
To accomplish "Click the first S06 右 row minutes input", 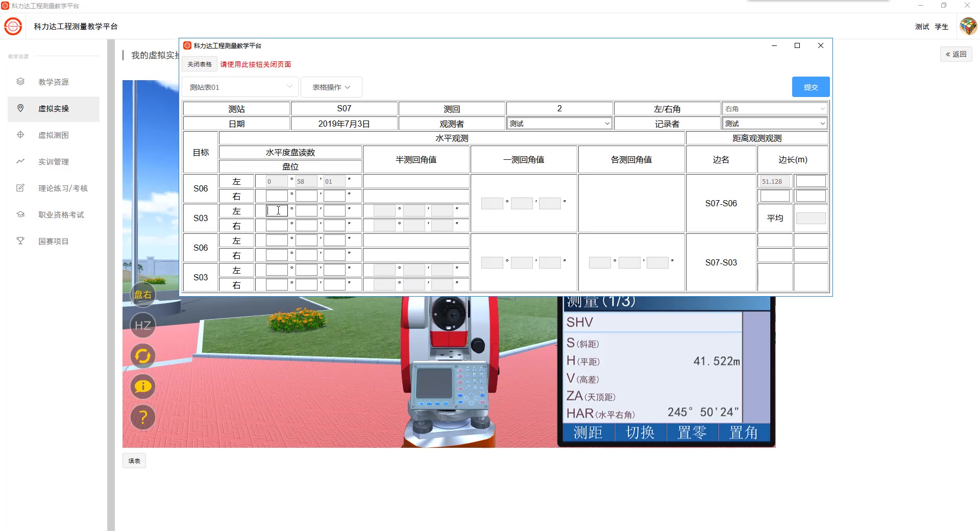I will click(306, 196).
